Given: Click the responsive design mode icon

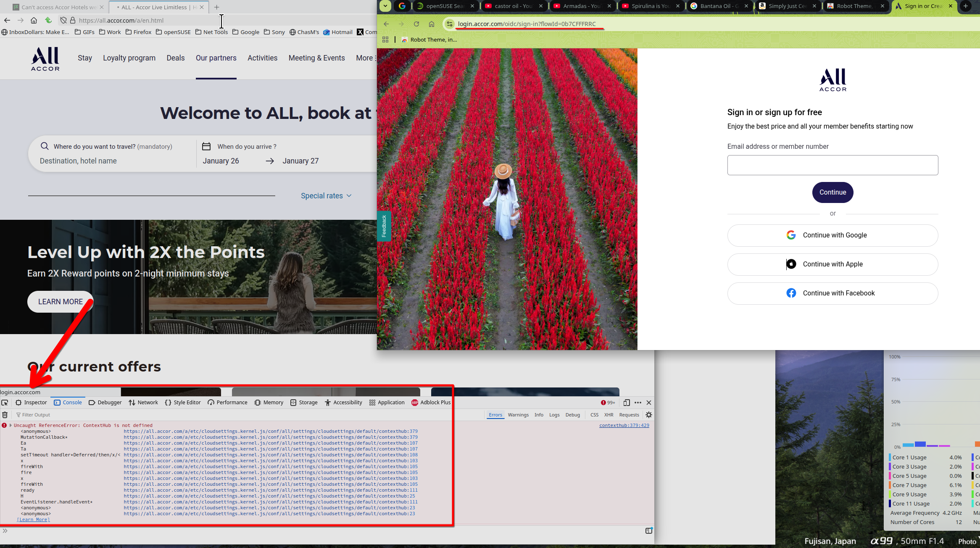Looking at the screenshot, I should click(627, 403).
